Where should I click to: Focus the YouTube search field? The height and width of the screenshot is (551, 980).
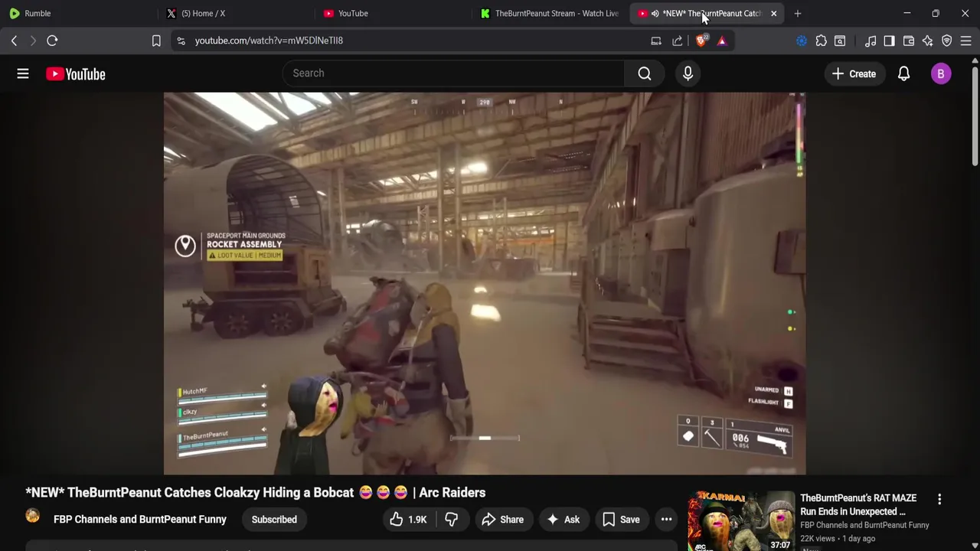453,73
